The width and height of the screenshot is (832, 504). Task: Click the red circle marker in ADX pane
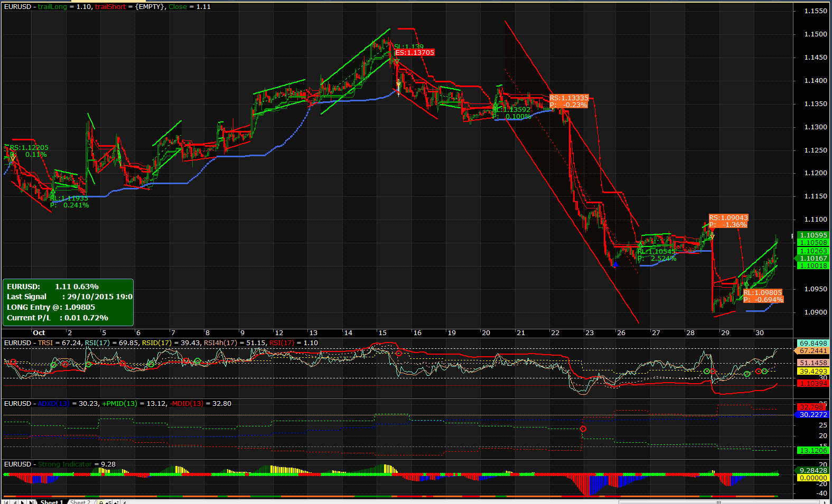pos(583,429)
